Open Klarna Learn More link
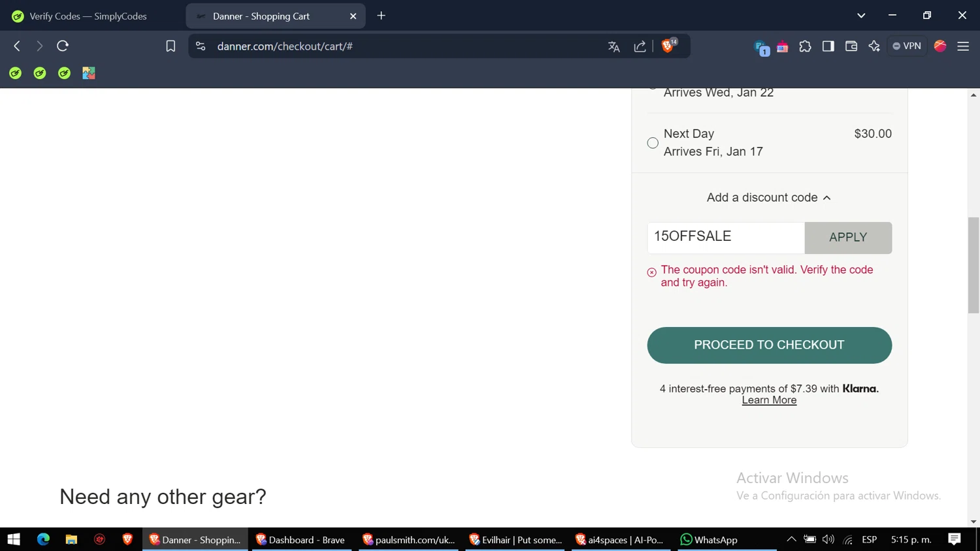Screen dimensions: 980x551 (x=769, y=400)
